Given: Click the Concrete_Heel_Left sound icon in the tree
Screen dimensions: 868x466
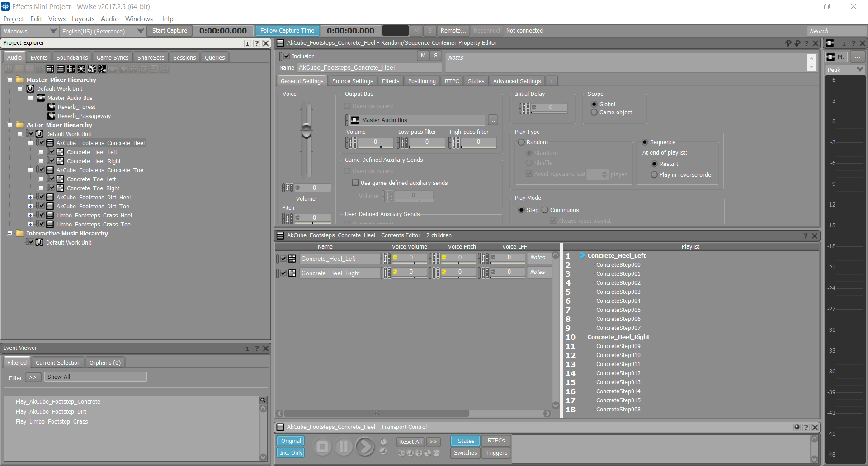Looking at the screenshot, I should coord(60,152).
